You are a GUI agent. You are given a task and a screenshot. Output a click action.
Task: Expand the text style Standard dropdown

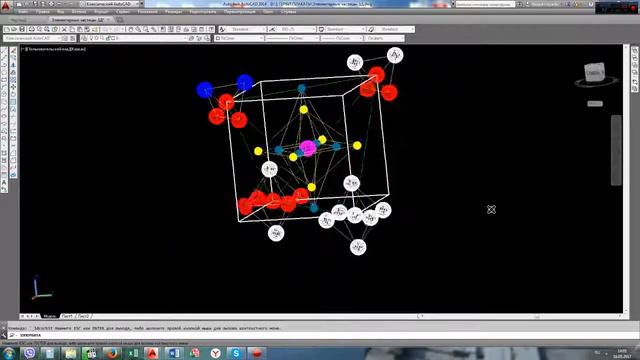coord(264,29)
